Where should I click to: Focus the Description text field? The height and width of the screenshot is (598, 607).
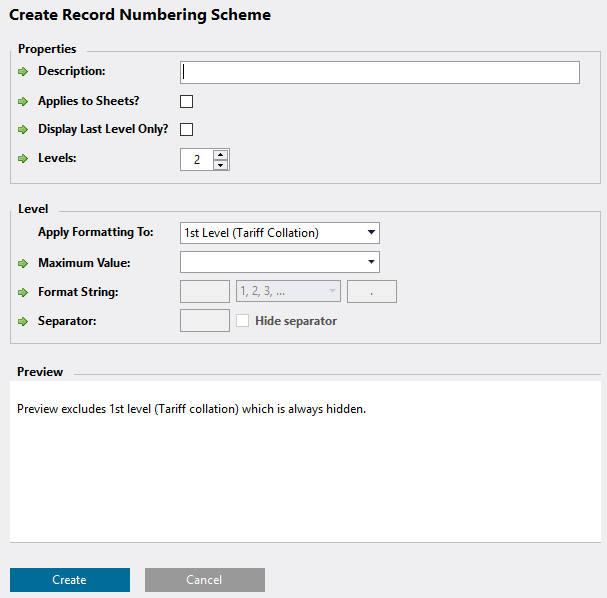coord(380,72)
